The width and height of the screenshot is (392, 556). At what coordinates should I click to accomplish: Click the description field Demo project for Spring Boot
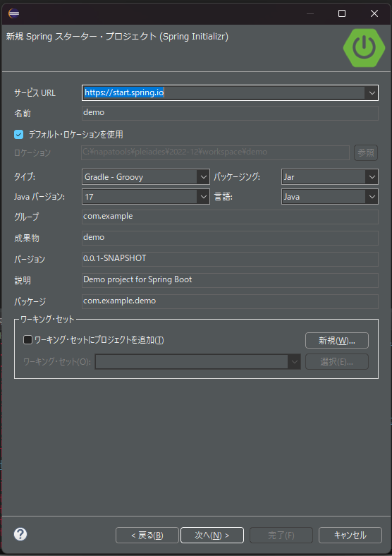pos(230,280)
